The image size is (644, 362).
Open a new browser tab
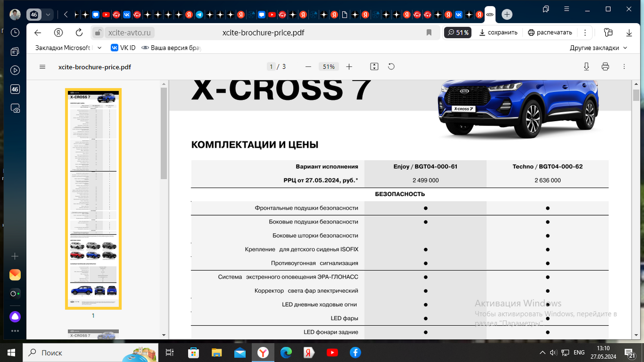tap(507, 15)
